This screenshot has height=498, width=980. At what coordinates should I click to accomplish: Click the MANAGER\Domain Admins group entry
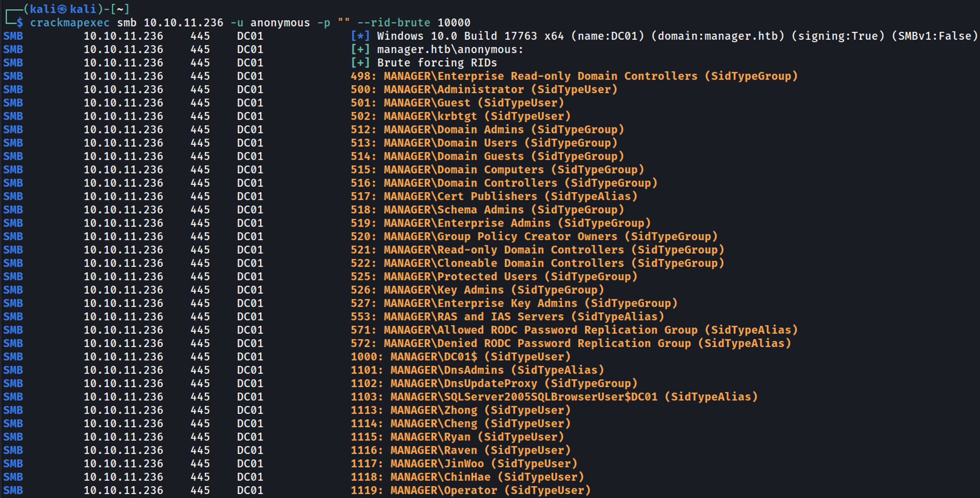pos(453,130)
